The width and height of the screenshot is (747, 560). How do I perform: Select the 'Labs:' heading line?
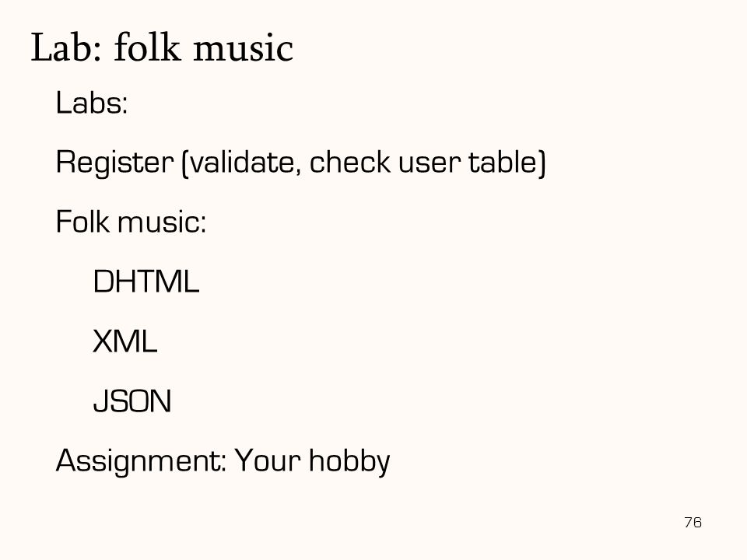[92, 103]
